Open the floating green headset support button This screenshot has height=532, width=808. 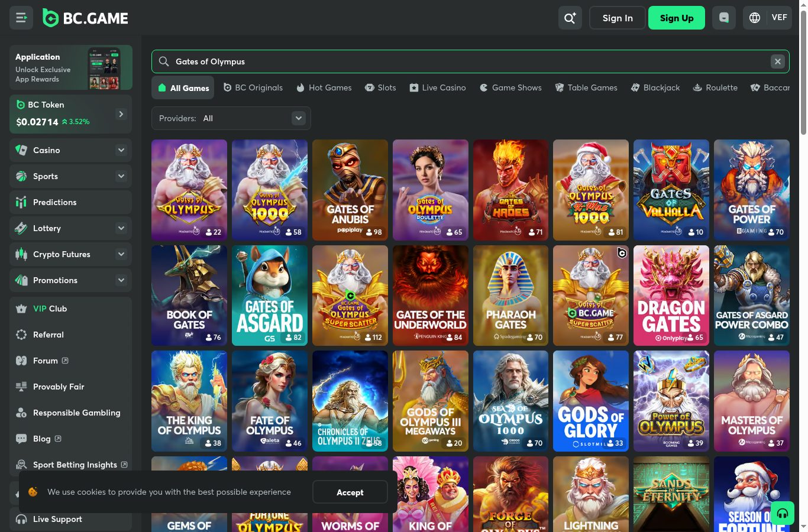click(x=782, y=513)
